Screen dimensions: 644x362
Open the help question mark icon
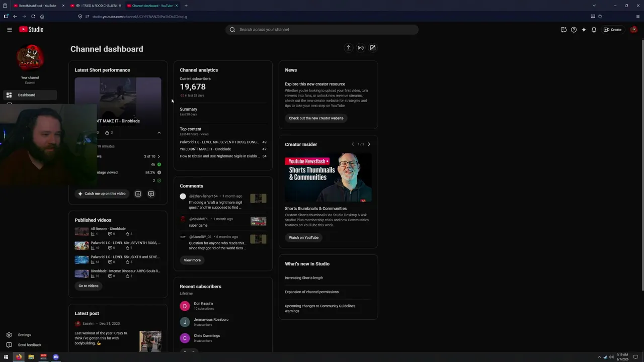point(574,30)
